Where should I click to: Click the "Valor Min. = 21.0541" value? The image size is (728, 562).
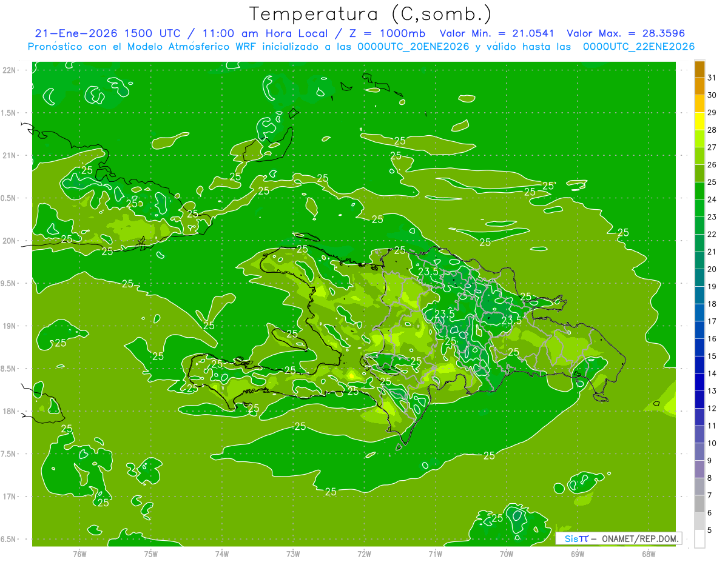pyautogui.click(x=496, y=33)
